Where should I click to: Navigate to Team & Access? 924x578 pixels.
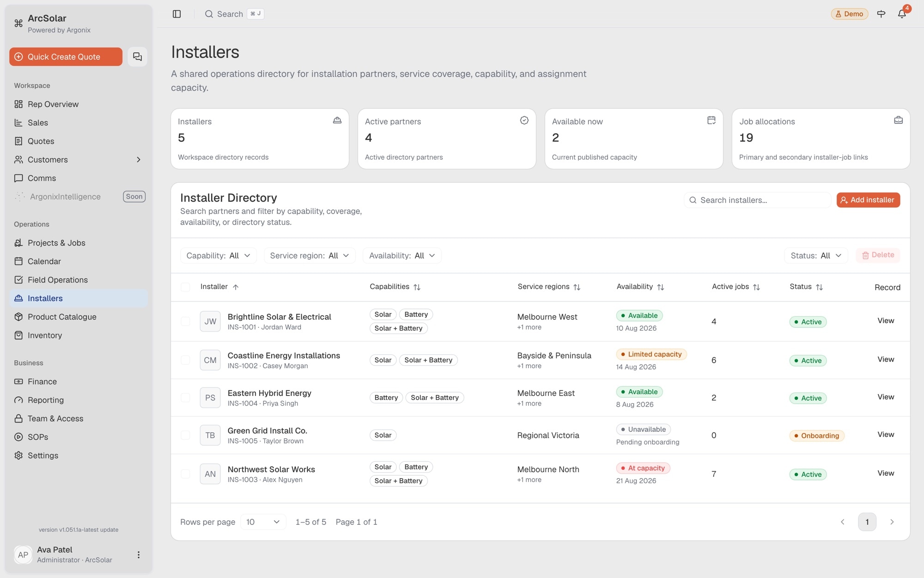tap(79, 418)
